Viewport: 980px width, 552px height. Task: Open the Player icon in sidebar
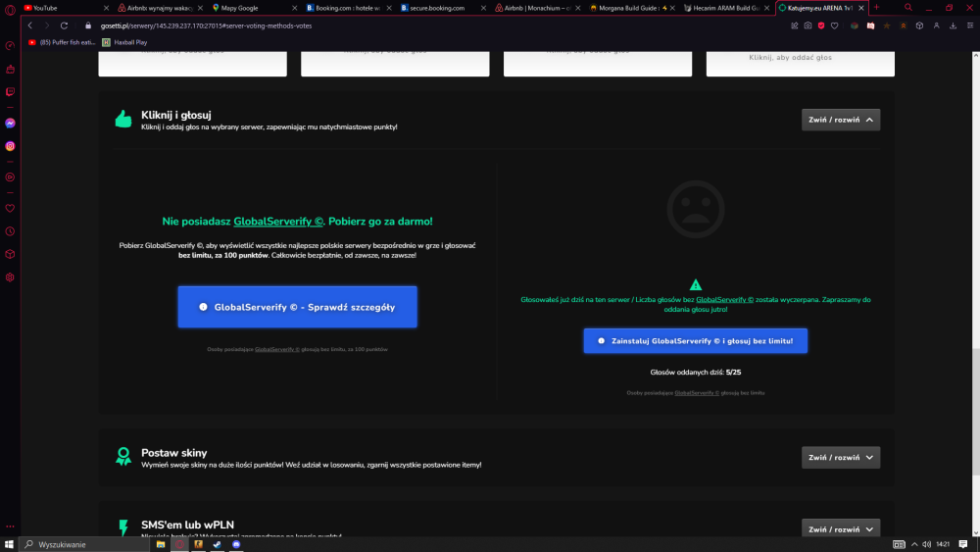10,177
